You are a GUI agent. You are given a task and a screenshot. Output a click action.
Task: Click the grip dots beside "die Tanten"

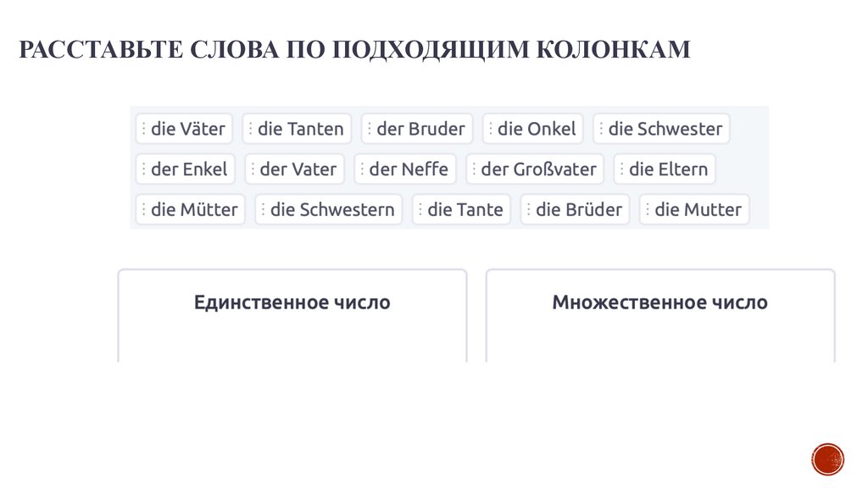(251, 129)
